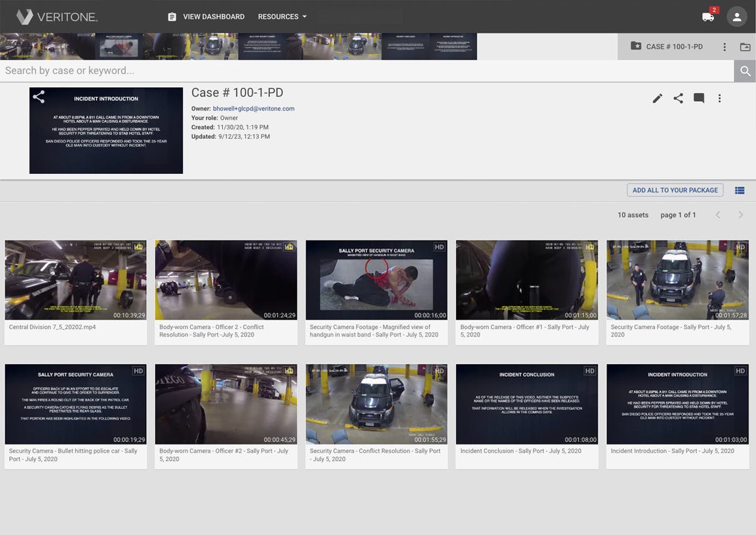Screen dimensions: 756x535
Task: Expand the Resources dropdown menu
Action: [x=282, y=17]
